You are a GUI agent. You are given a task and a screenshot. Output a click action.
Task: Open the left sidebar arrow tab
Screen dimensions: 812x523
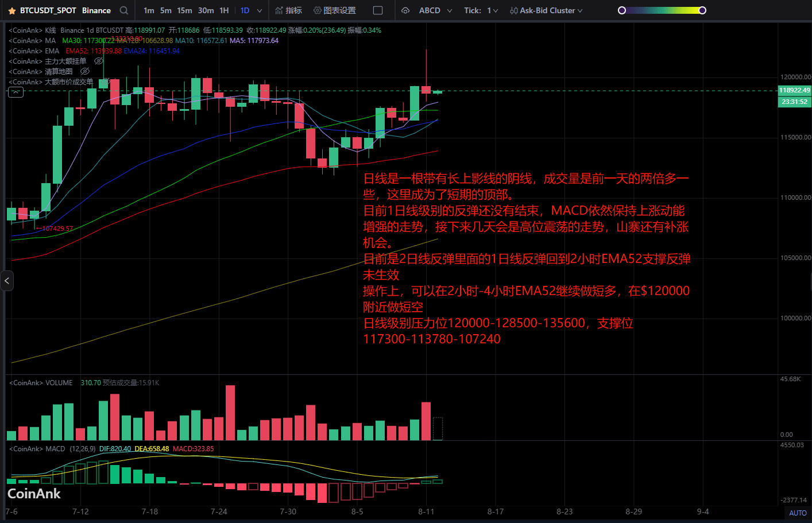[6, 281]
